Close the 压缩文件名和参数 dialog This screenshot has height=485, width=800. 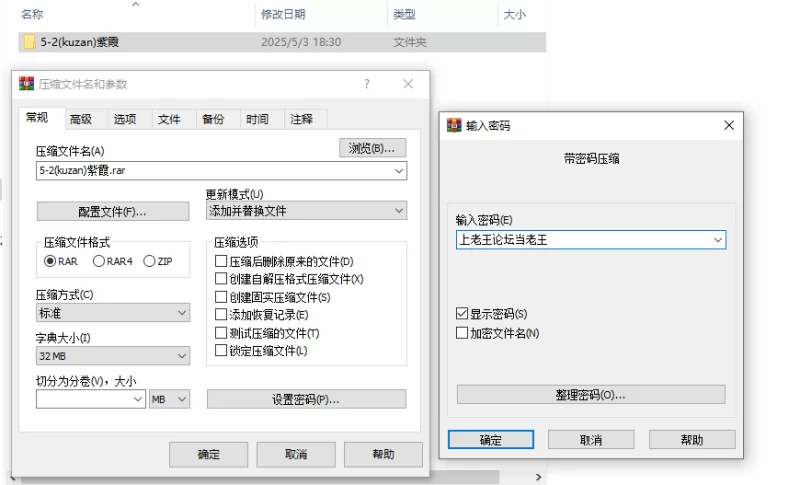tap(408, 84)
